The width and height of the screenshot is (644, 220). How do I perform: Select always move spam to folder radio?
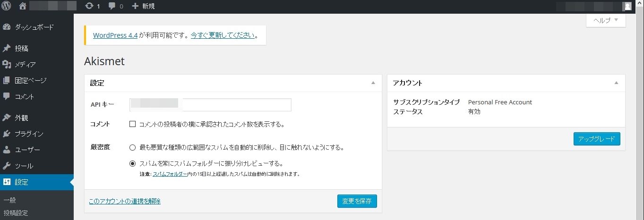coord(133,164)
